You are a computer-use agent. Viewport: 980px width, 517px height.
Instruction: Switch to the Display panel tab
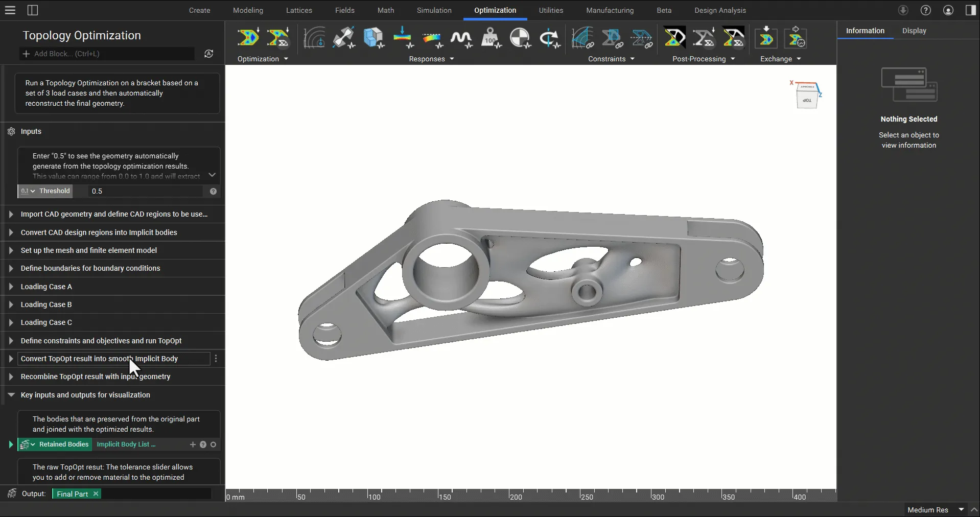914,31
